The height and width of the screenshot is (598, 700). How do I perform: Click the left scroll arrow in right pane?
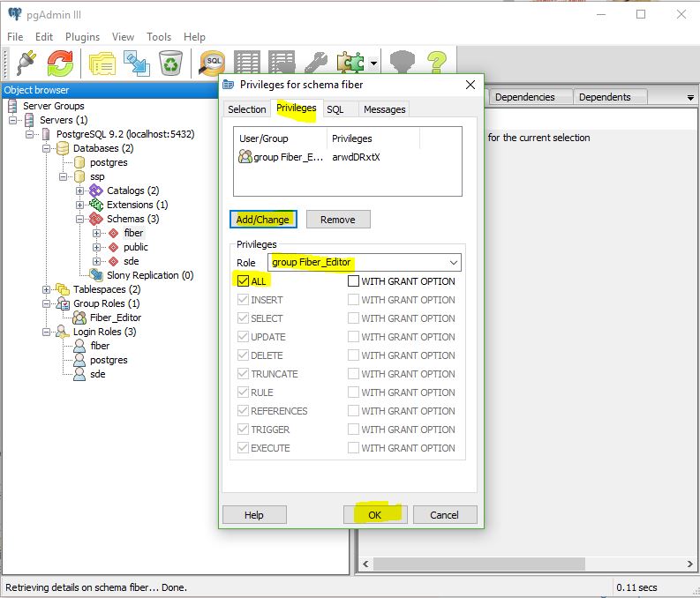point(365,564)
